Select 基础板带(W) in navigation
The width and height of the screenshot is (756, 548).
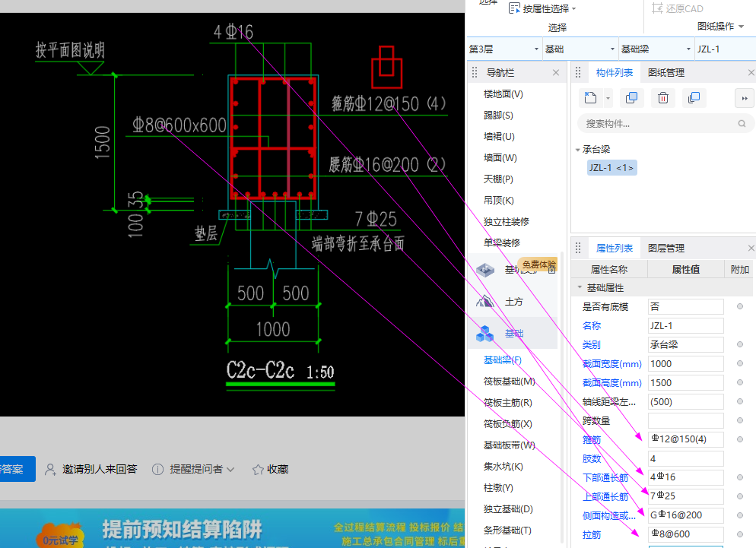point(509,445)
